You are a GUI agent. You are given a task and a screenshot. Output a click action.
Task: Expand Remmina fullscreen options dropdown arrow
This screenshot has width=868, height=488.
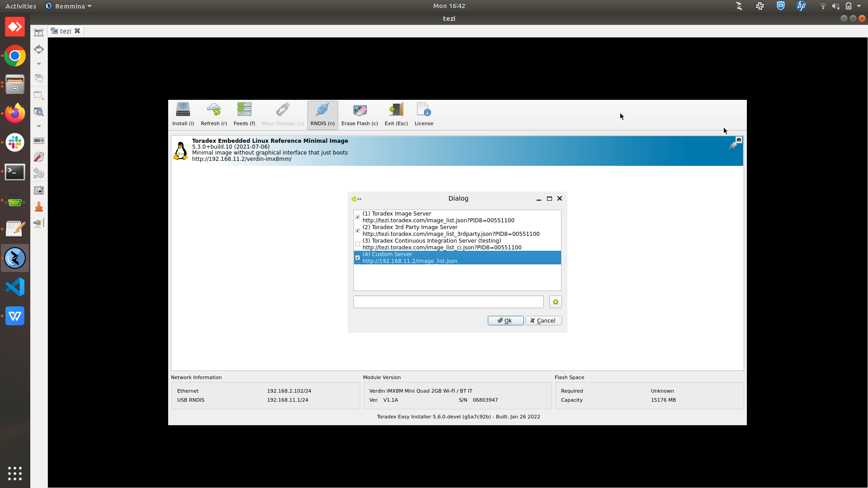coord(39,64)
